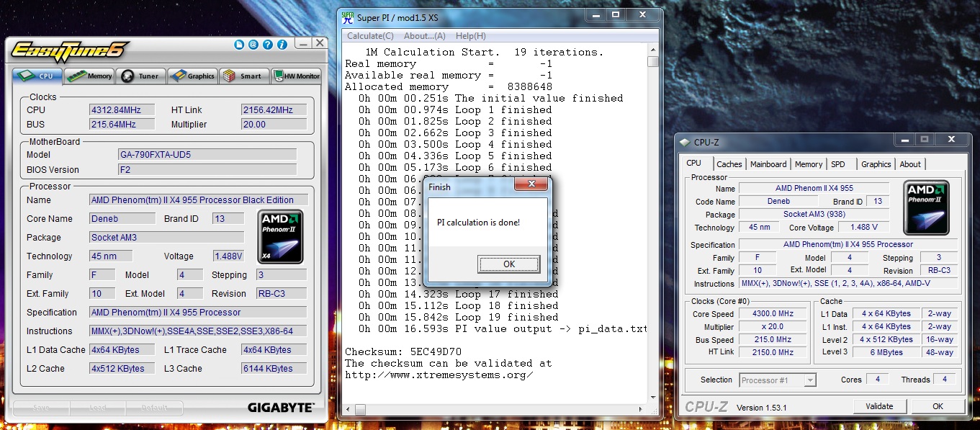Click the EasyTune6 Multiplier 20.00 field
The width and height of the screenshot is (980, 430).
[274, 125]
